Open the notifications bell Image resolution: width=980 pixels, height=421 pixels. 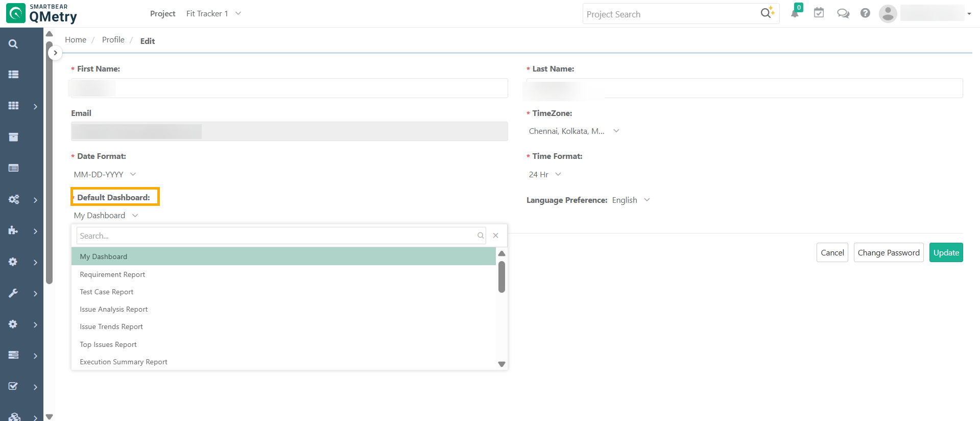[x=795, y=13]
